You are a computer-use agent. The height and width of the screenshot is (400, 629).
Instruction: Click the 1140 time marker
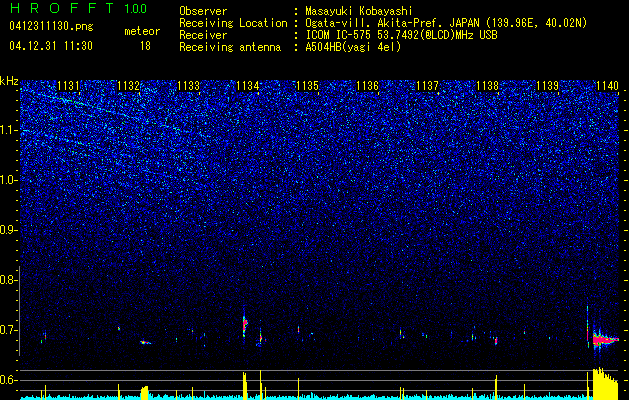tap(607, 86)
